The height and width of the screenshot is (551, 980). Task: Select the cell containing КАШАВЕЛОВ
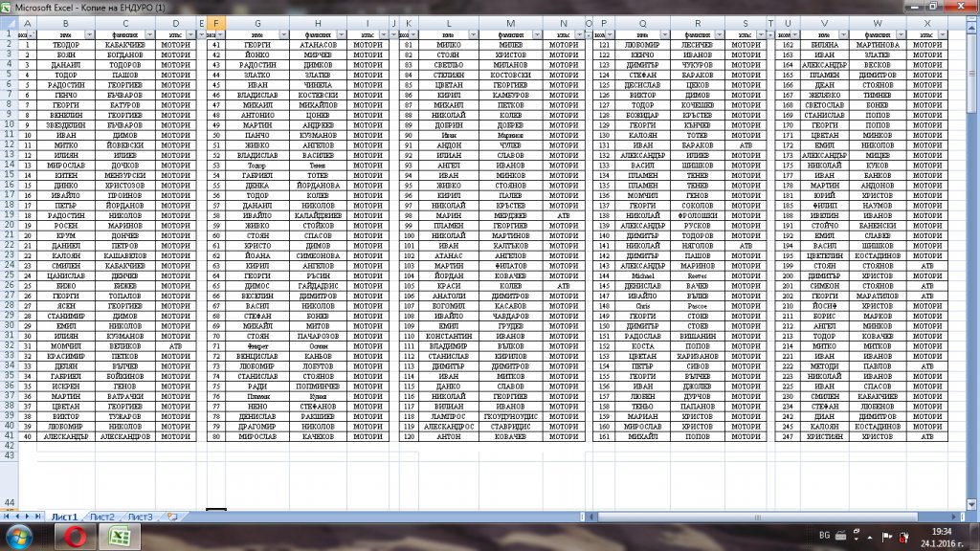tap(125, 255)
